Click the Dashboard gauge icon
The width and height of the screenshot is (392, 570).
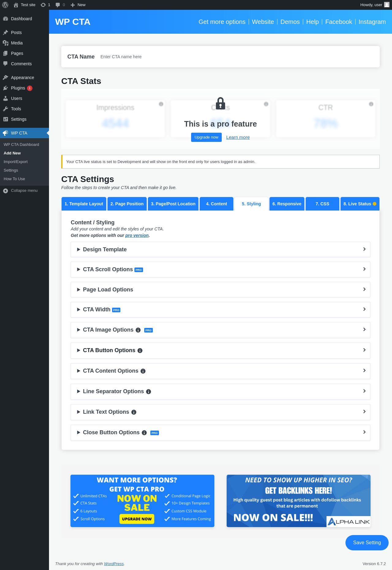pos(6,19)
